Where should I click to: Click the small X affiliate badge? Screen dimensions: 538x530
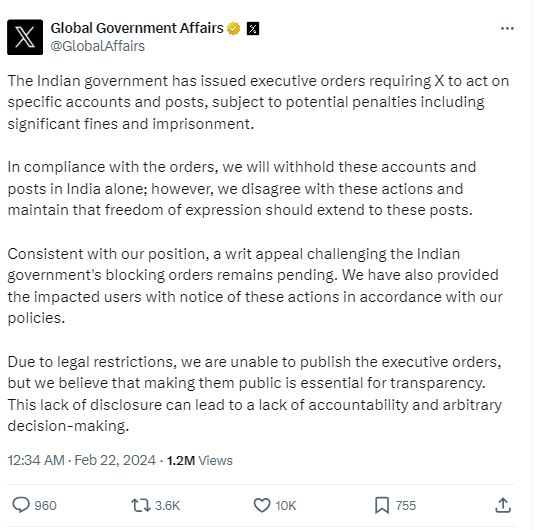[x=253, y=28]
